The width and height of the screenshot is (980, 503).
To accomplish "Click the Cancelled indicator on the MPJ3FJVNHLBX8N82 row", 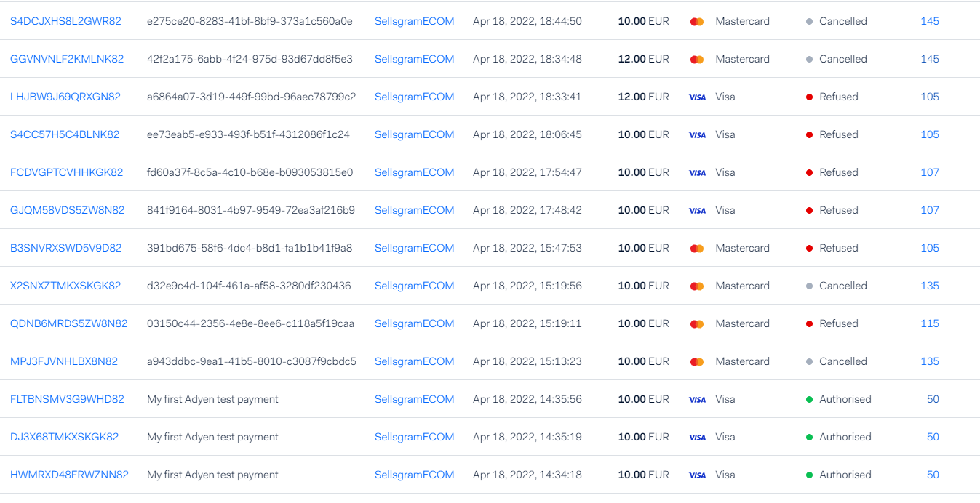I will 809,361.
